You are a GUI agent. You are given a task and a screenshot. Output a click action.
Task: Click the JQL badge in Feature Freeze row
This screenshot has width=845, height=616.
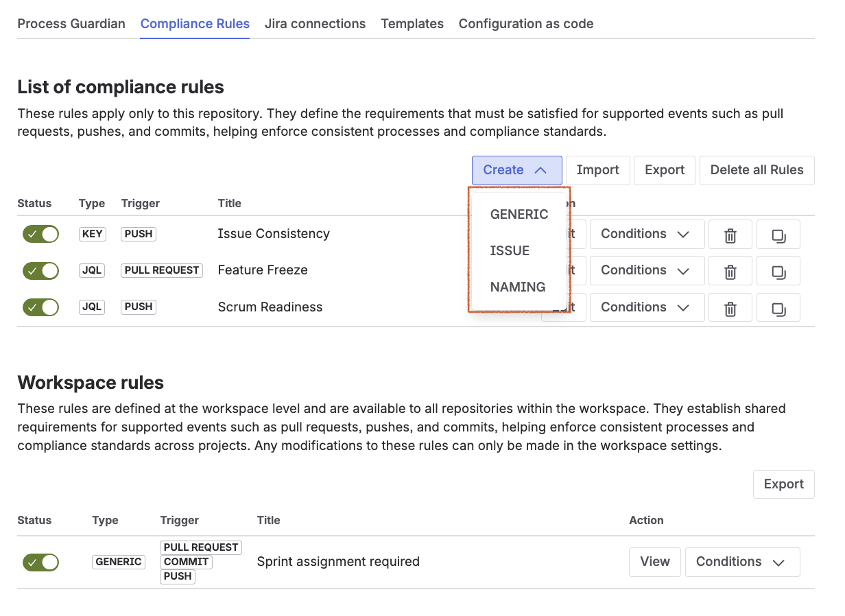(92, 270)
